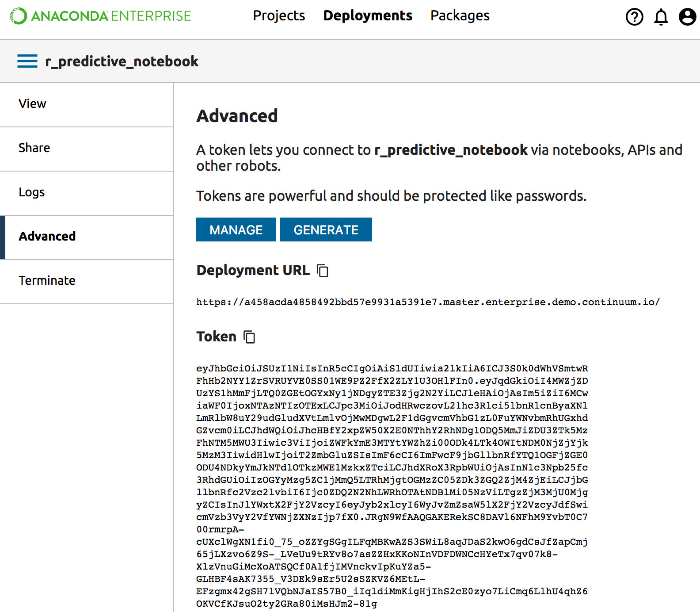
Task: Click the GENERATE token button
Action: pyautogui.click(x=326, y=230)
